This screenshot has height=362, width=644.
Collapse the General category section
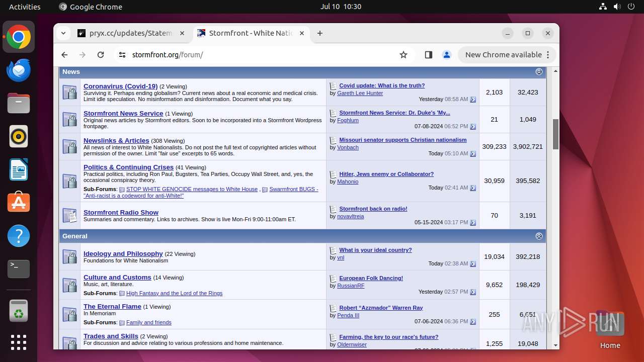(x=539, y=236)
